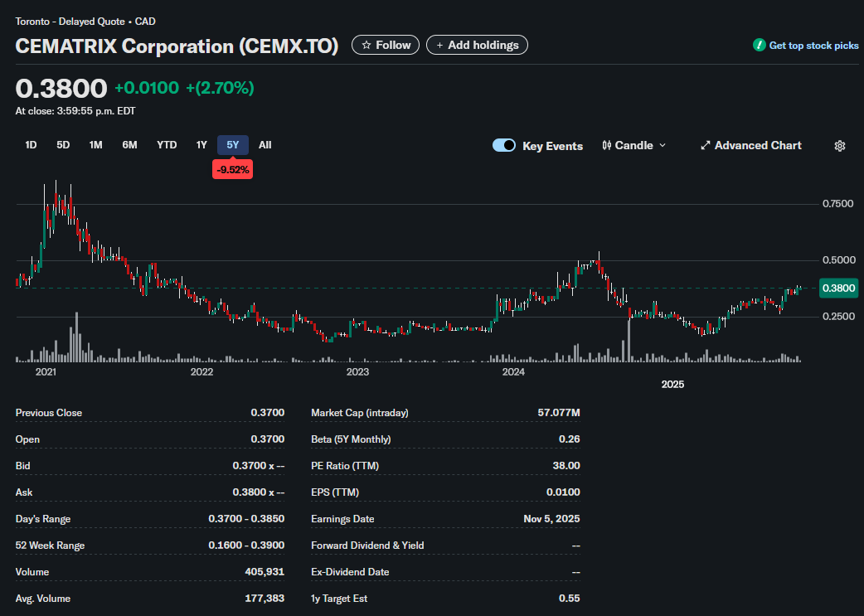
Task: Select the 5Y time range
Action: tap(232, 145)
